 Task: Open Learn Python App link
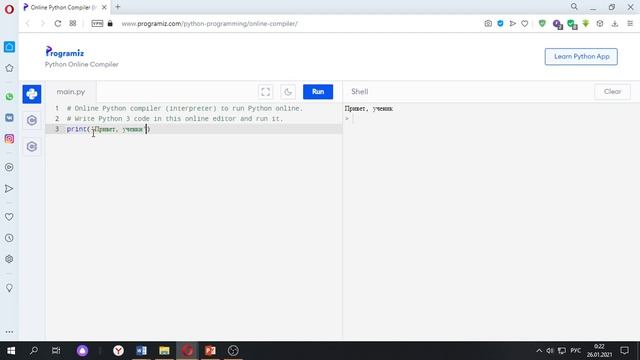pyautogui.click(x=581, y=57)
